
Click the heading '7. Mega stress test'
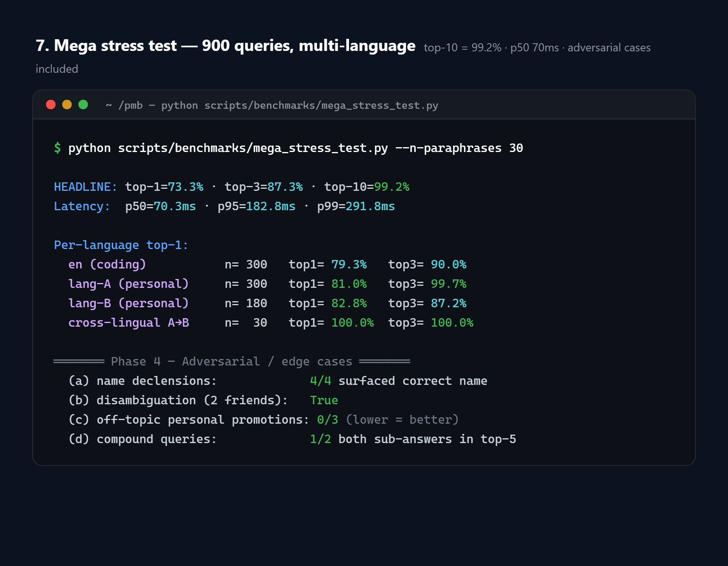106,46
